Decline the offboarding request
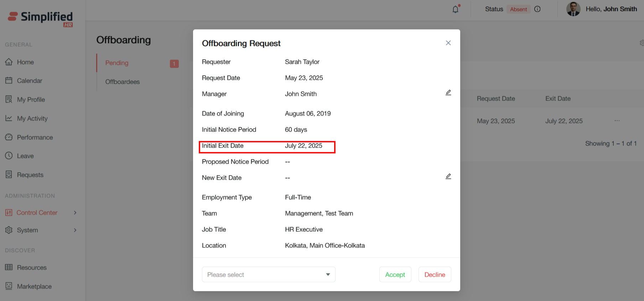 435,275
